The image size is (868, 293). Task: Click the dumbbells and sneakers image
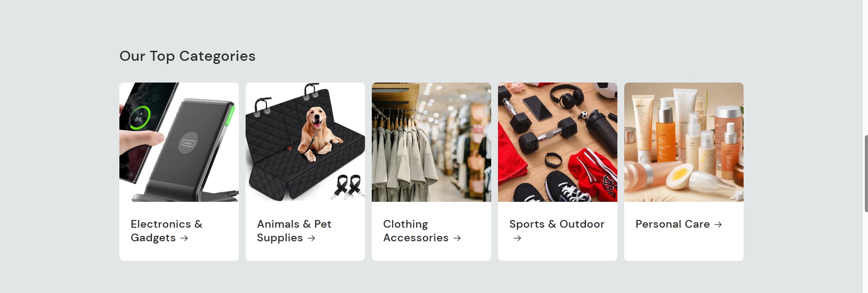click(557, 142)
